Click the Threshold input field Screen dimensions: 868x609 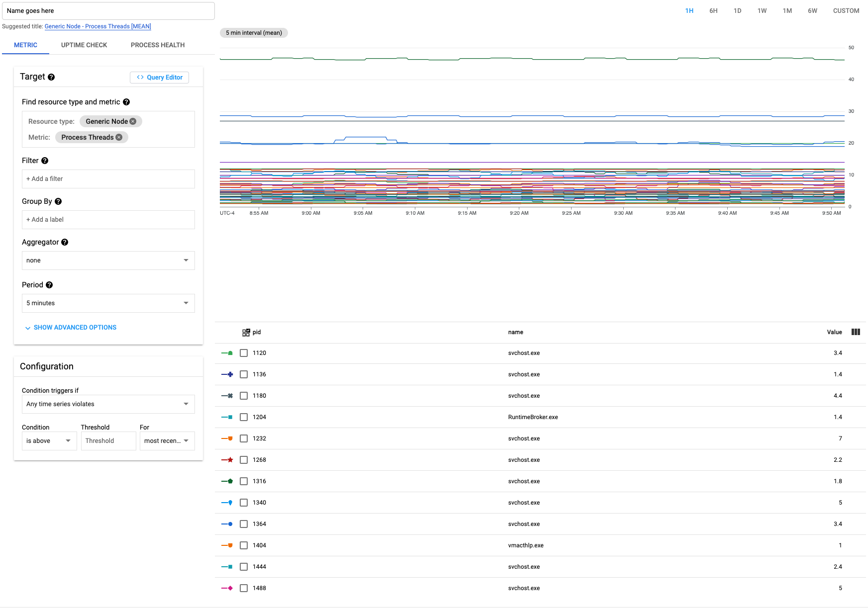[108, 441]
